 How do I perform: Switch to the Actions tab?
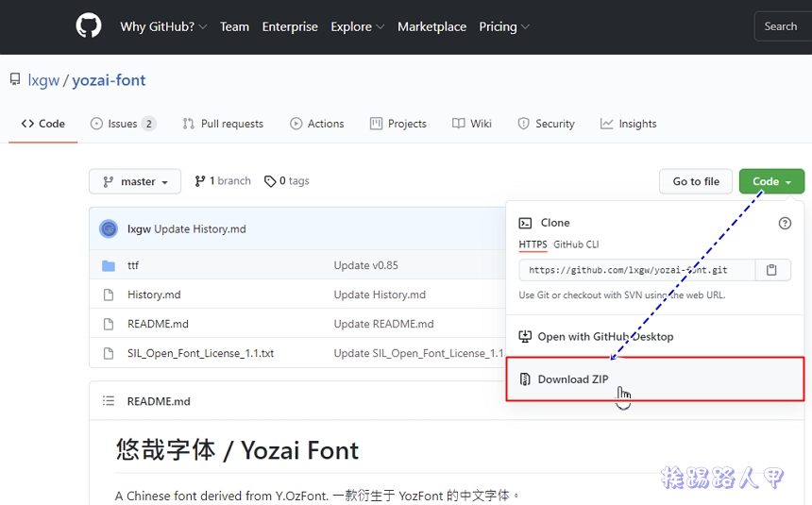pyautogui.click(x=317, y=124)
